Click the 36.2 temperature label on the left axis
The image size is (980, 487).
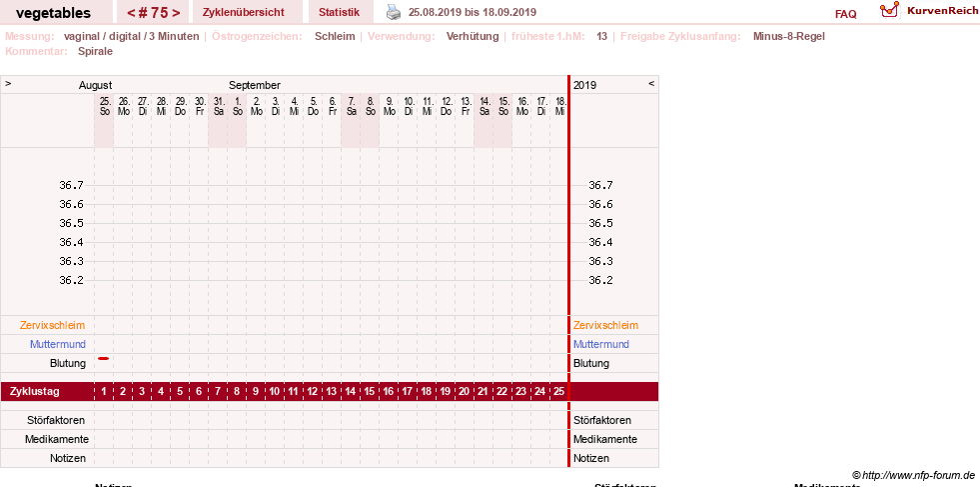tap(71, 280)
